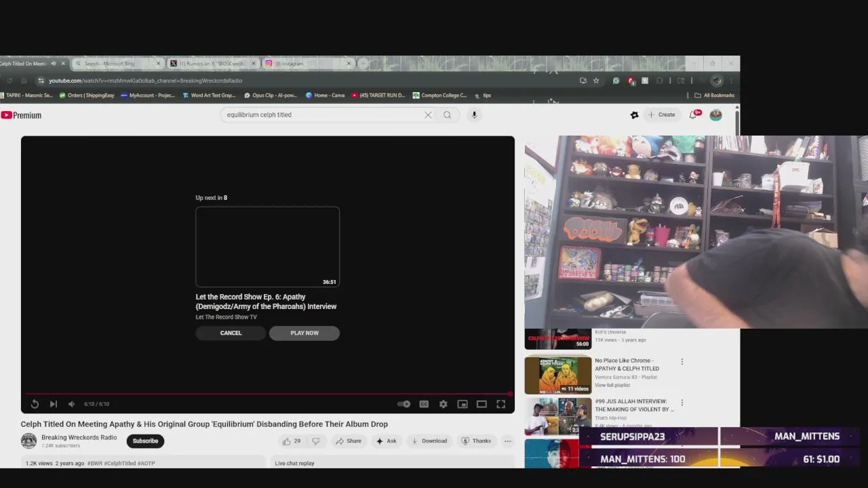Skip to the next video
Viewport: 868px width, 488px height.
coord(53,404)
